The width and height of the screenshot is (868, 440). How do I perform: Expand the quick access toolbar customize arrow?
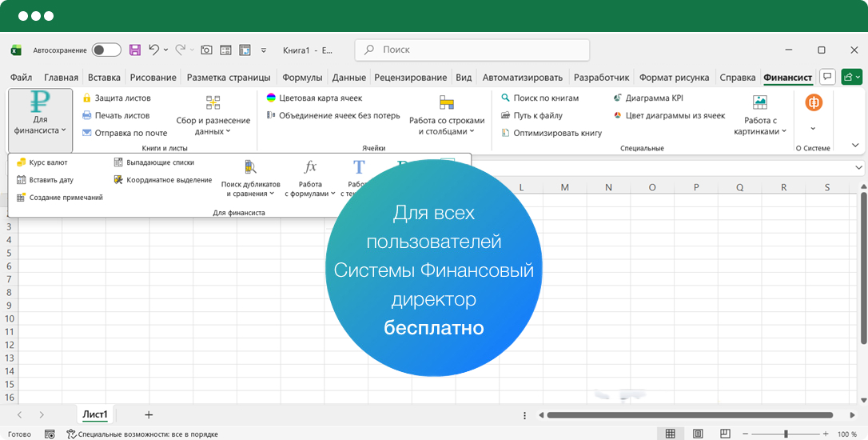tap(264, 50)
